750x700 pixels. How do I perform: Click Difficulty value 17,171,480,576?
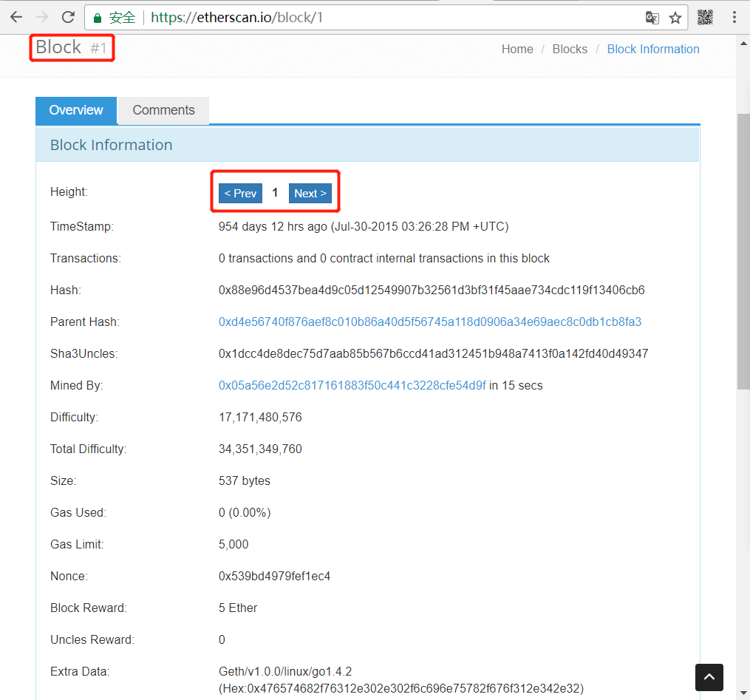[260, 418]
